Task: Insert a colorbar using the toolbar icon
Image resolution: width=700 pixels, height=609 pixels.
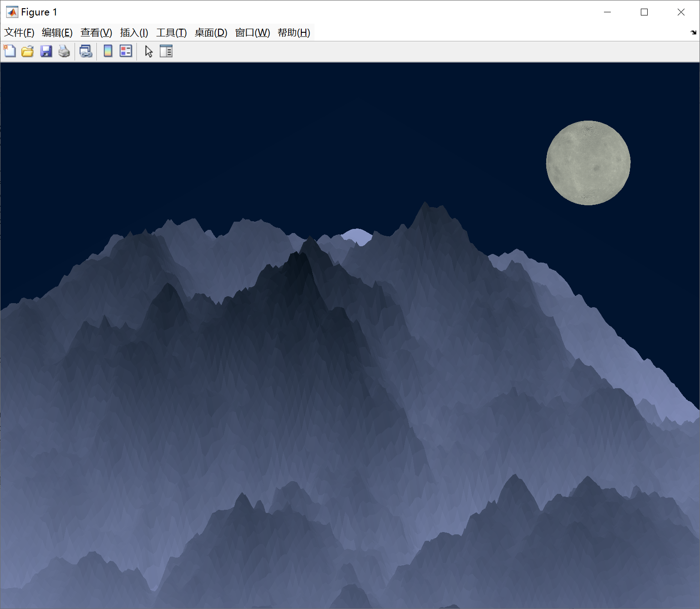Action: [108, 51]
